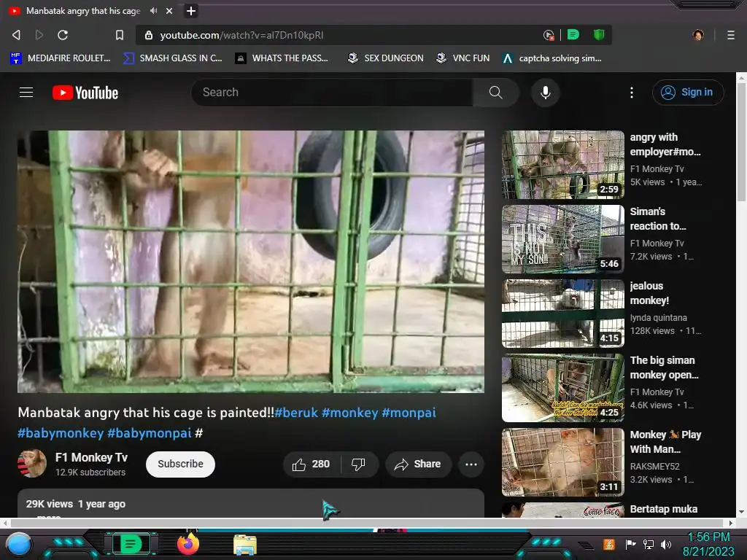
Task: Open the YouTube guide hamburger menu
Action: pyautogui.click(x=26, y=93)
